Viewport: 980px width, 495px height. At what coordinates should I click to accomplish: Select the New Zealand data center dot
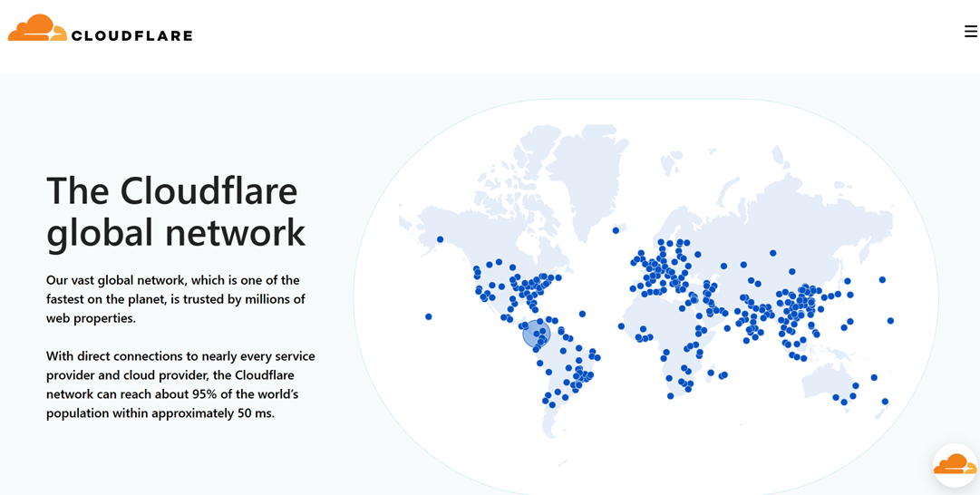point(885,402)
